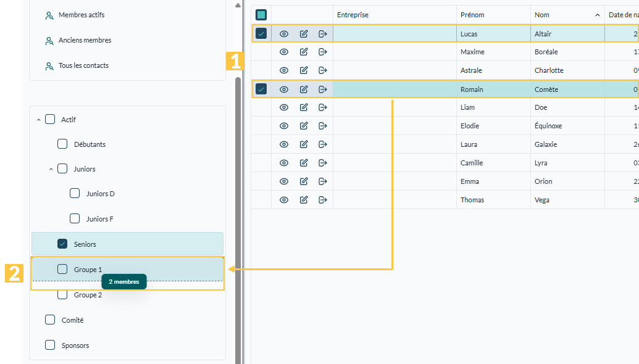Uncheck the Romain Comète row checkbox
Screen dimensions: 639x364
tap(261, 89)
